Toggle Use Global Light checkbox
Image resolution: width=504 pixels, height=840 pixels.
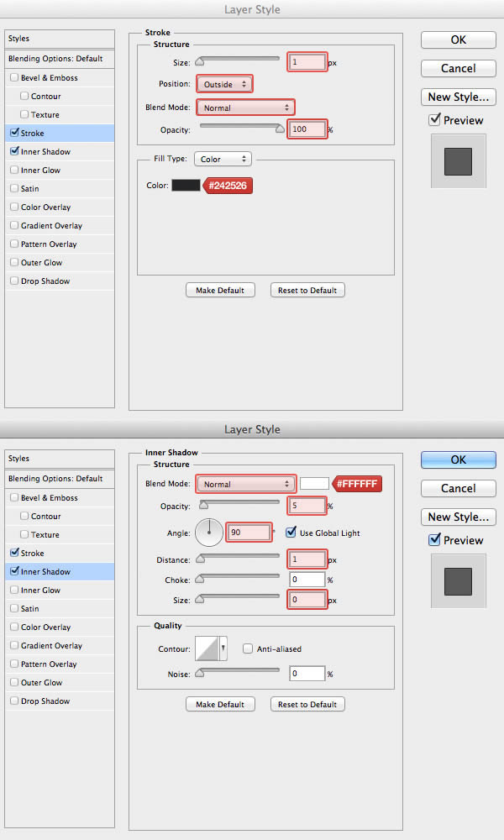pos(291,533)
